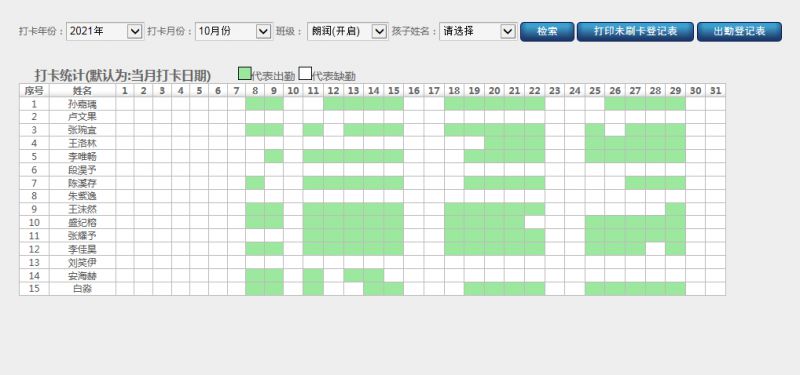
Task: Click the 姓名 column header
Action: 82,90
